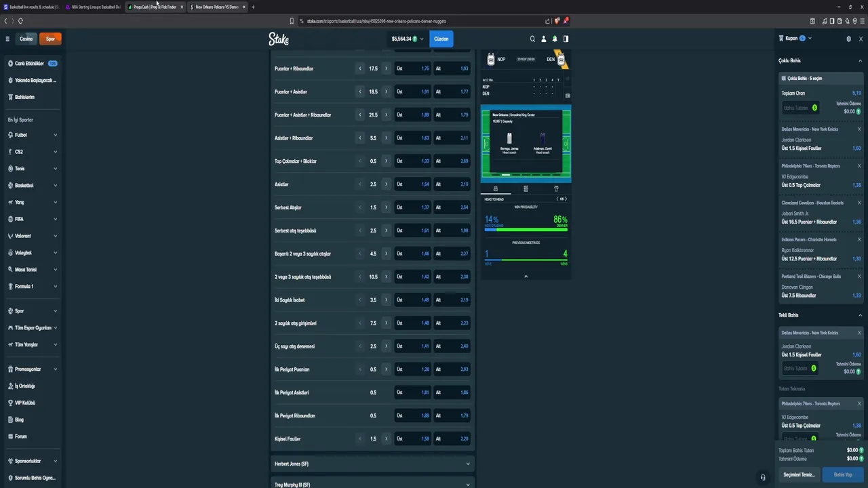868x488 pixels.
Task: Select Üst 1,33 for Top Çalmalar + Bloklar
Action: point(413,161)
